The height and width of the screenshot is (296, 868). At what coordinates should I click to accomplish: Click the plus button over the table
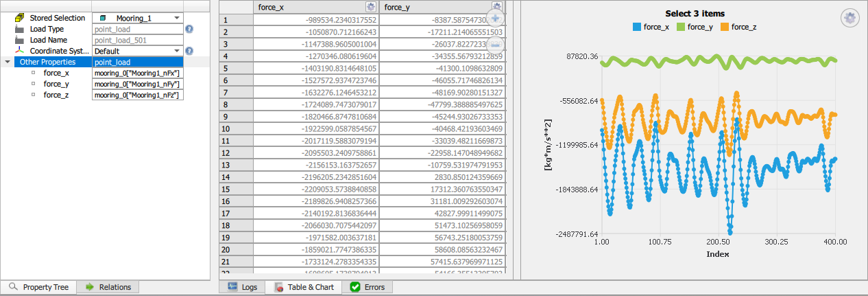(x=495, y=18)
